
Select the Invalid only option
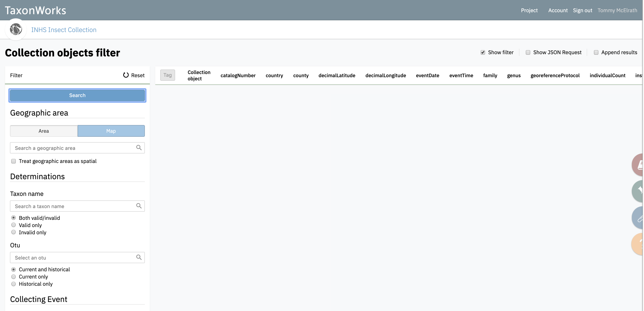pos(14,232)
